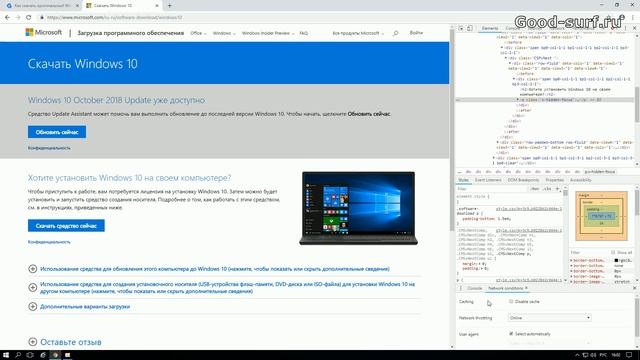Open a new browser tab with plus
Viewport: 640px width, 360px height.
coord(169,6)
